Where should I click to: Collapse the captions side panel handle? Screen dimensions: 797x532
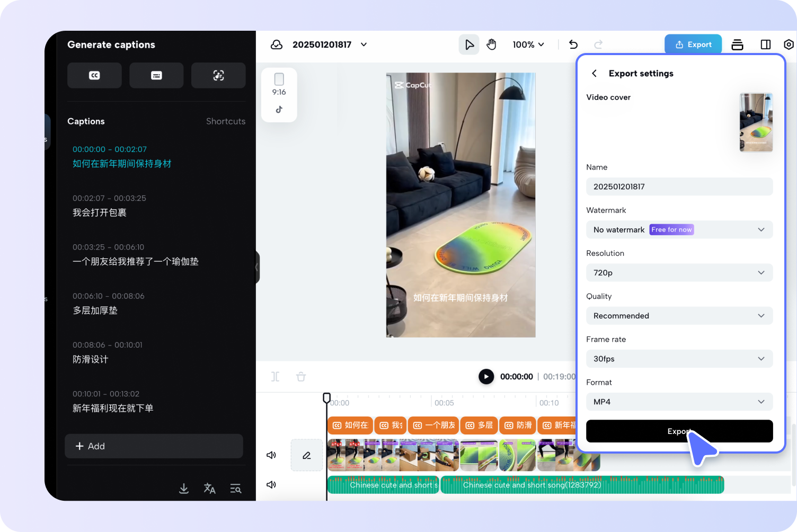[258, 267]
